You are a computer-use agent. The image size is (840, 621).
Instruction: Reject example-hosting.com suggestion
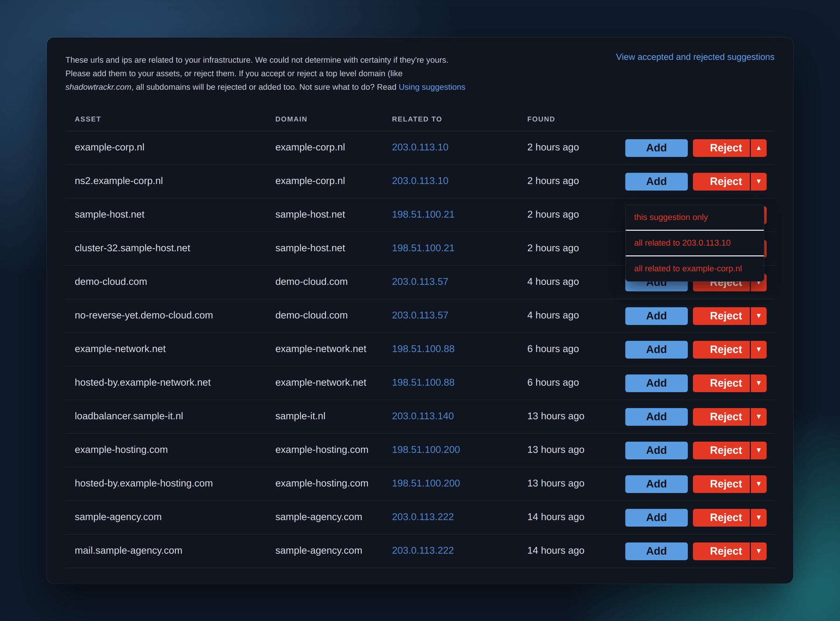[x=721, y=451]
